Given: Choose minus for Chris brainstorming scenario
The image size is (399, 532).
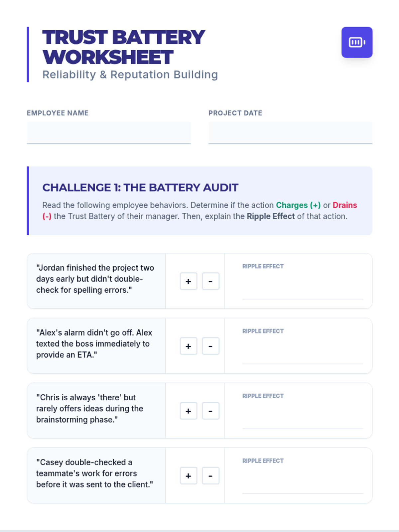Looking at the screenshot, I should tap(210, 411).
